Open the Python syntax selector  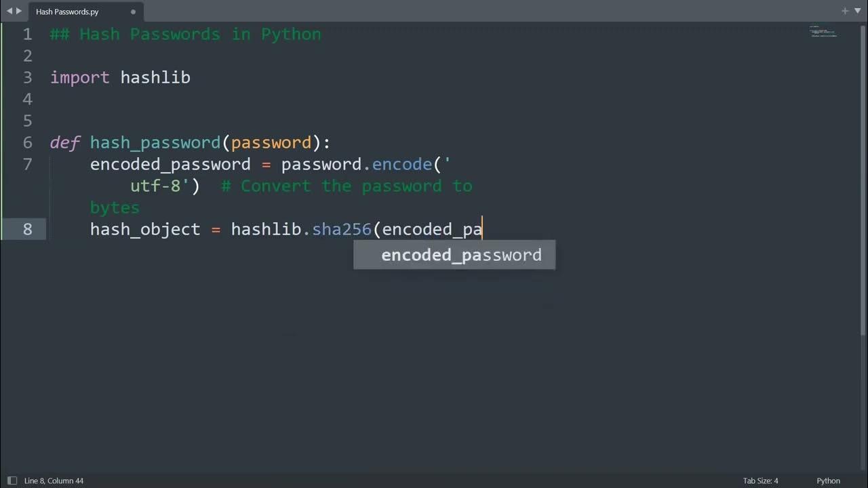[828, 481]
